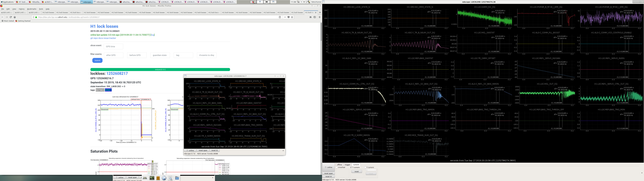The image size is (644, 181).
Task: Click reset span in large ndscope window
Action: (329, 173)
